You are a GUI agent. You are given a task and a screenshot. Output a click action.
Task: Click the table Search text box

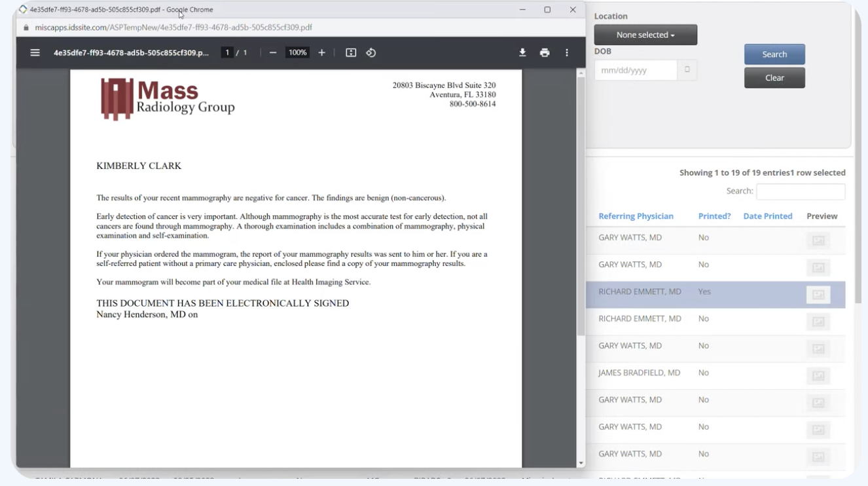point(801,191)
